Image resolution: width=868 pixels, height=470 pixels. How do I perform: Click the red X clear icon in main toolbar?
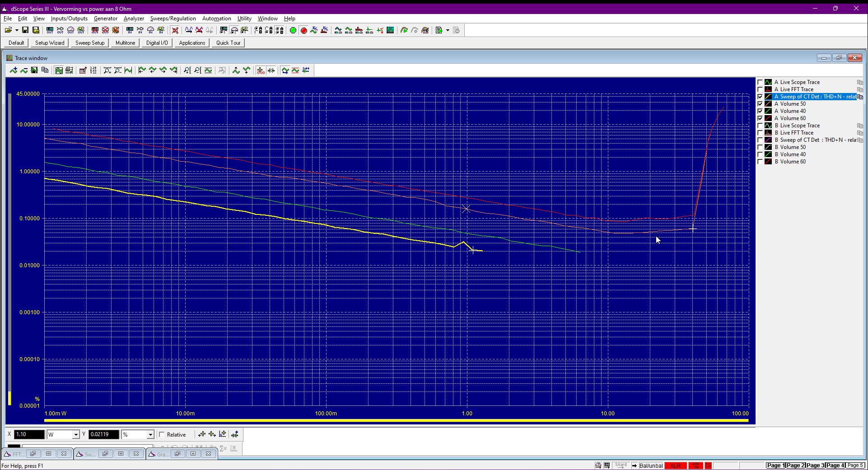click(x=175, y=30)
